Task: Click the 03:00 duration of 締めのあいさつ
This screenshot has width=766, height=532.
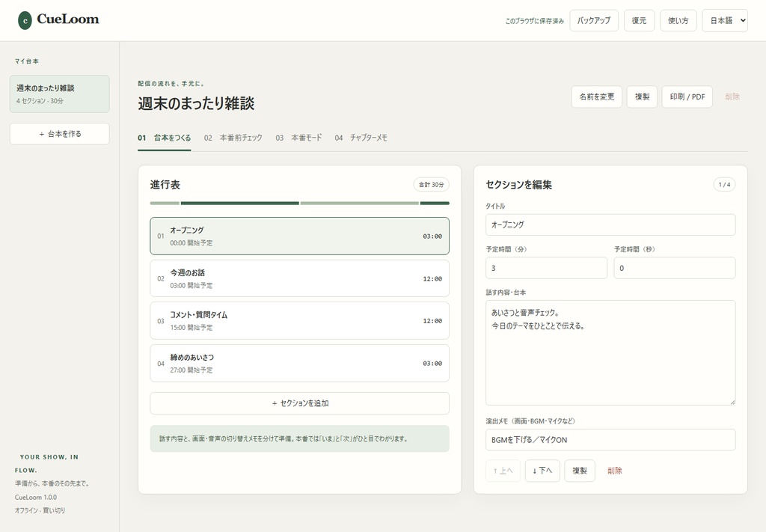Action: tap(432, 364)
